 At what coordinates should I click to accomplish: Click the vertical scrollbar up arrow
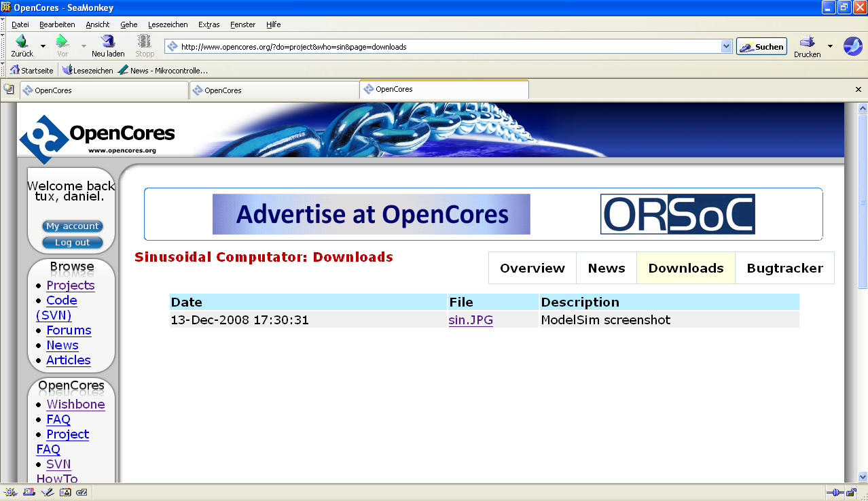[863, 108]
